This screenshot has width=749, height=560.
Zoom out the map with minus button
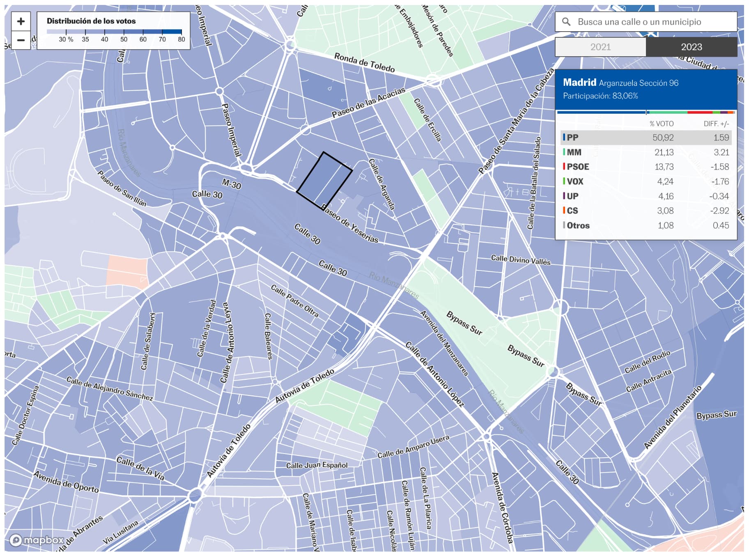pyautogui.click(x=21, y=40)
